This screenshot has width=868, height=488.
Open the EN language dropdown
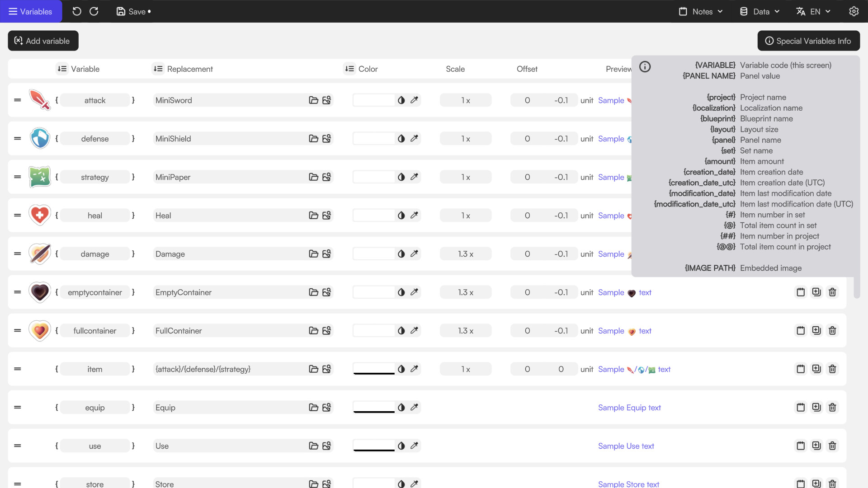click(814, 11)
